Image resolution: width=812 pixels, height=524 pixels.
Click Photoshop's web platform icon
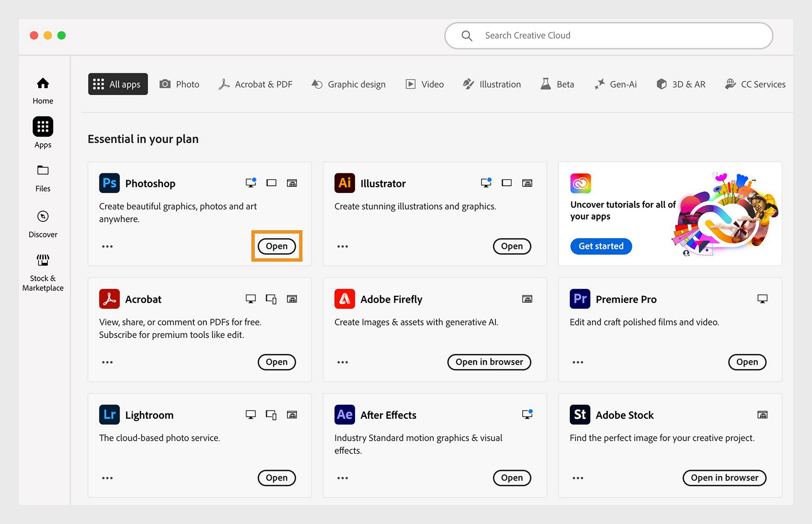coord(292,183)
